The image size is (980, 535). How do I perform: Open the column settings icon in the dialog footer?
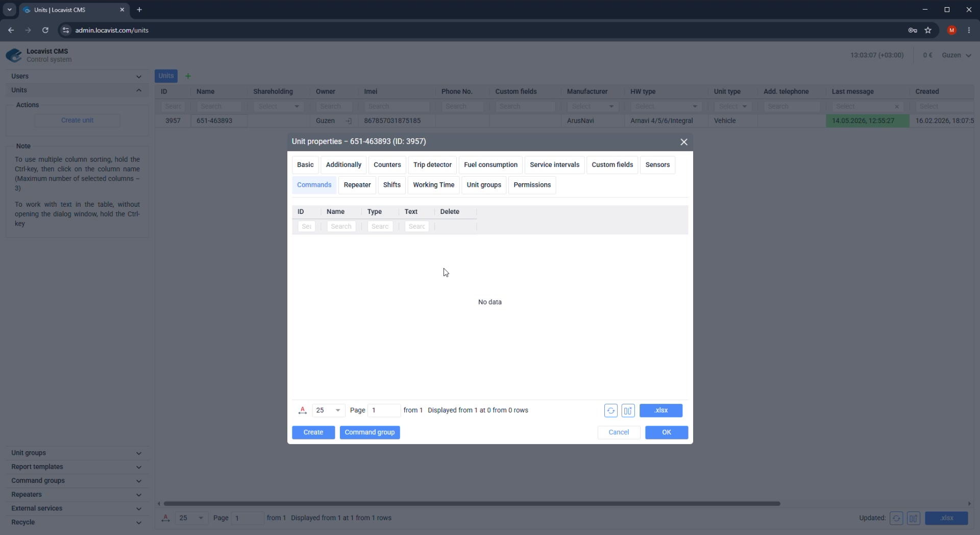[628, 410]
